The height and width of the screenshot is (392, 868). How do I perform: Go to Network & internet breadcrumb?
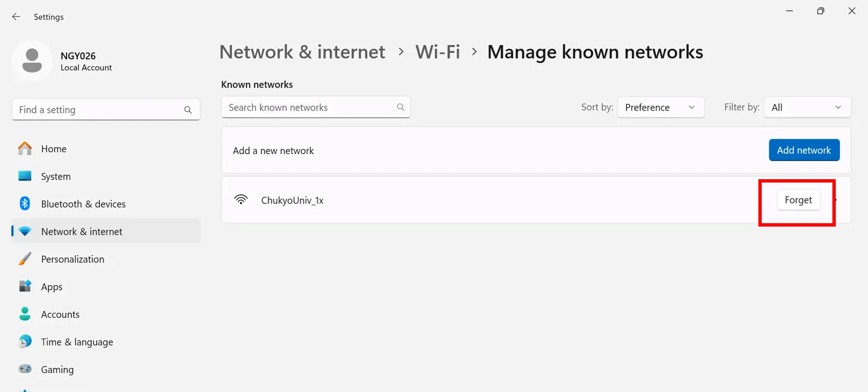[302, 52]
